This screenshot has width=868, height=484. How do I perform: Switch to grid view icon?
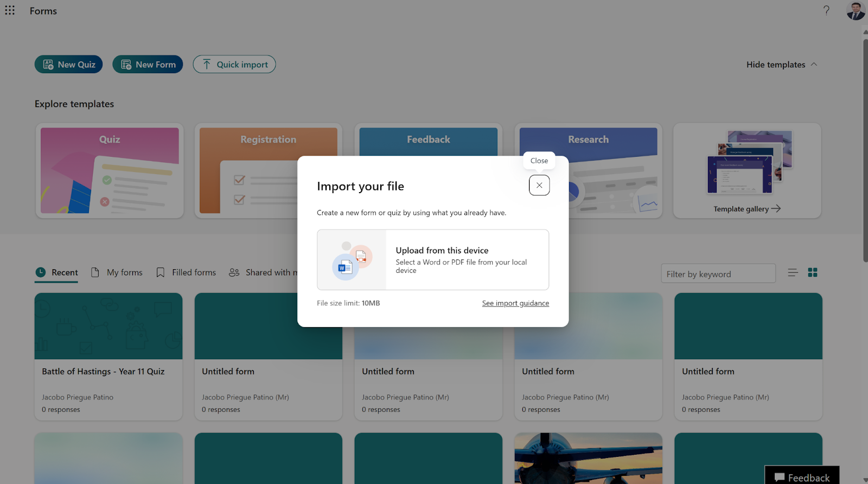pos(813,272)
